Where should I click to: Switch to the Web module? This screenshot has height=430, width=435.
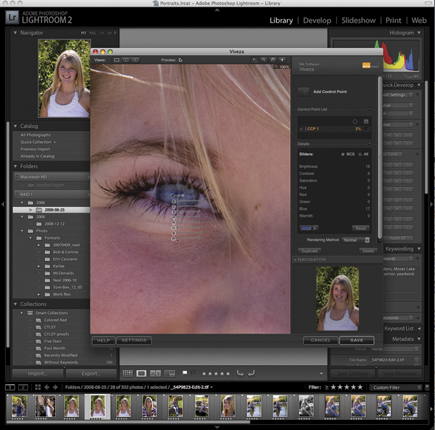(419, 20)
